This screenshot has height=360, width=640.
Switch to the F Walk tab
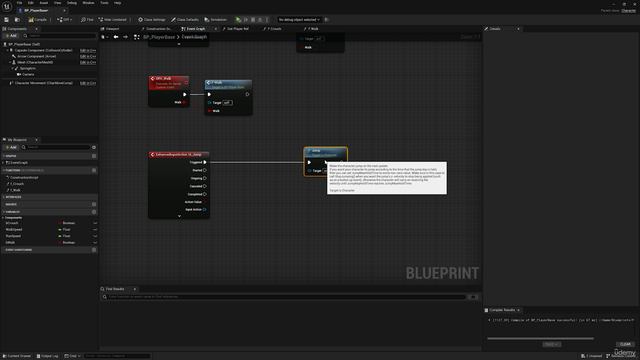pos(311,29)
